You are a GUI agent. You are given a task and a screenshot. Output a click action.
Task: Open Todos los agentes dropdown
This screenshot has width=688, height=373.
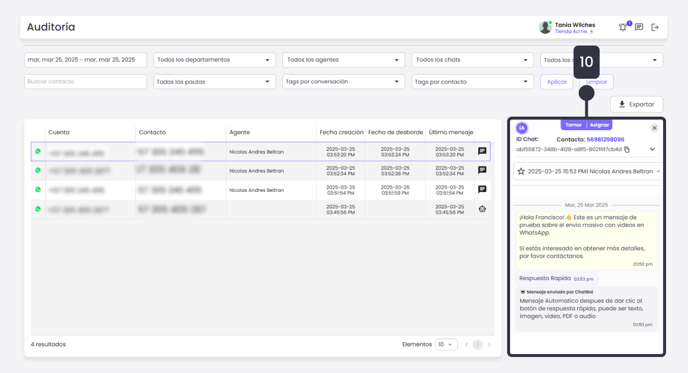tap(343, 60)
